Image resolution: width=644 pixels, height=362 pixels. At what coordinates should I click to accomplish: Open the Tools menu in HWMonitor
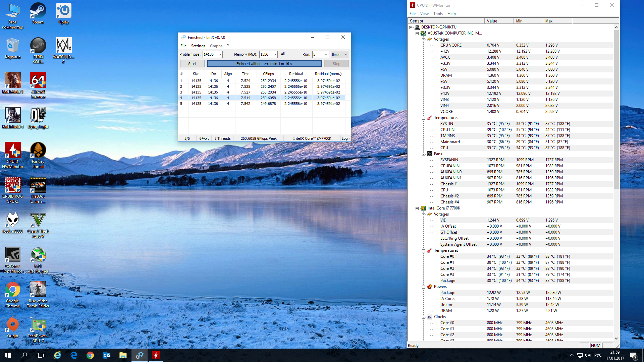tap(438, 14)
